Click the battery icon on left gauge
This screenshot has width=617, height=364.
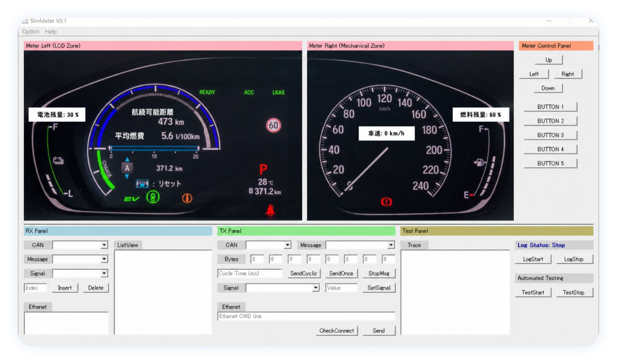tap(58, 160)
